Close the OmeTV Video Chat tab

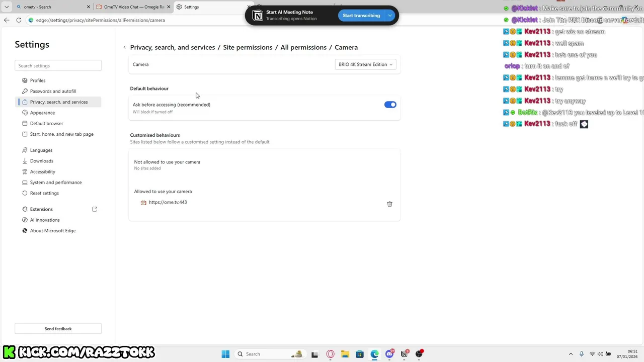click(x=169, y=7)
